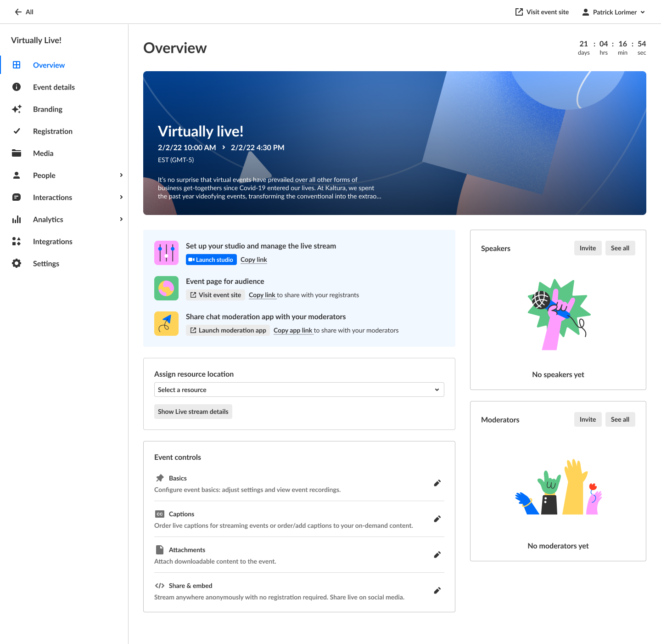
Task: Click the Moderators hands illustration
Action: pyautogui.click(x=558, y=486)
